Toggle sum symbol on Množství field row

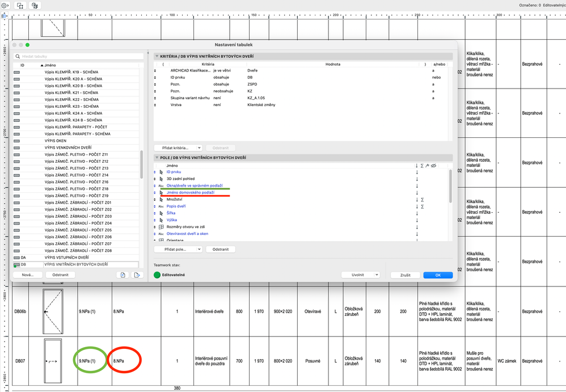[423, 200]
